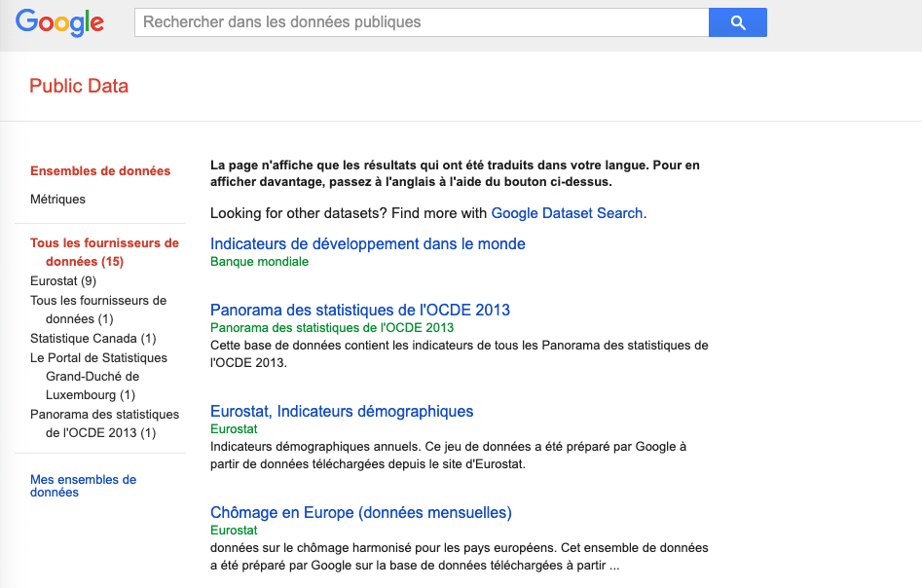Click the green Banque mondiale provider text
The width and height of the screenshot is (922, 588).
pos(259,262)
